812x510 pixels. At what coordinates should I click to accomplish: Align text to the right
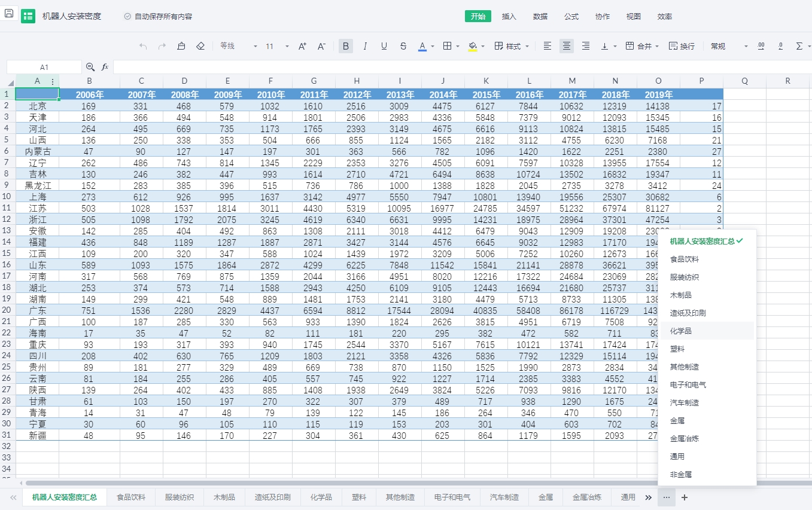[586, 46]
